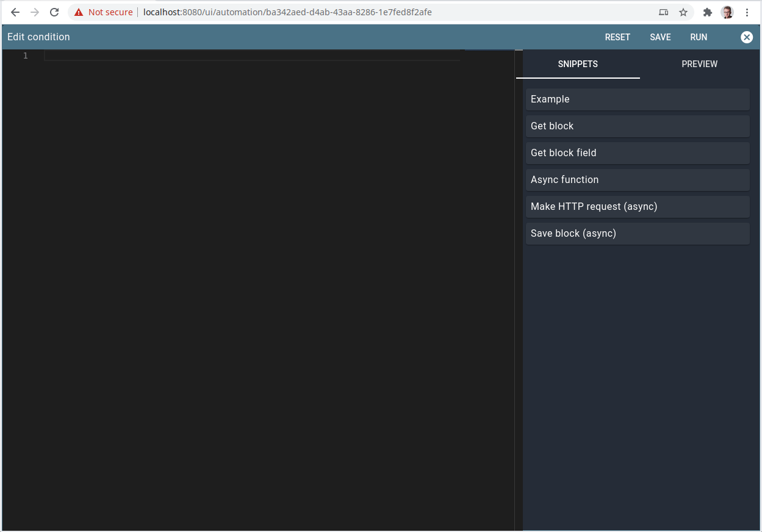Open the browser extensions puzzle icon
The image size is (762, 532).
[x=708, y=12]
